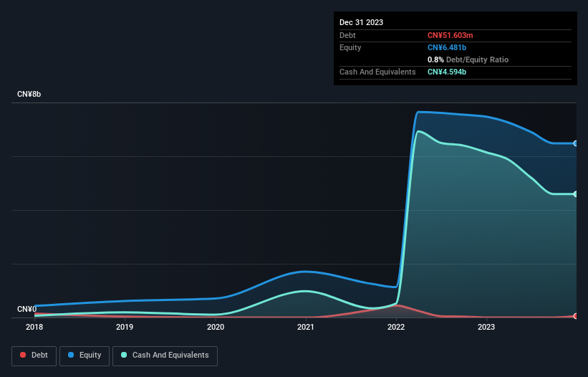Click the Cash And Equivalents tooltip label
The width and height of the screenshot is (588, 377).
377,72
